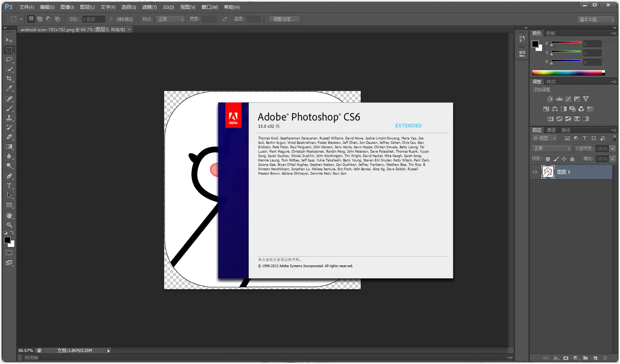Hide the 图层 0 layer visibility eye
620x364 pixels.
coord(535,172)
